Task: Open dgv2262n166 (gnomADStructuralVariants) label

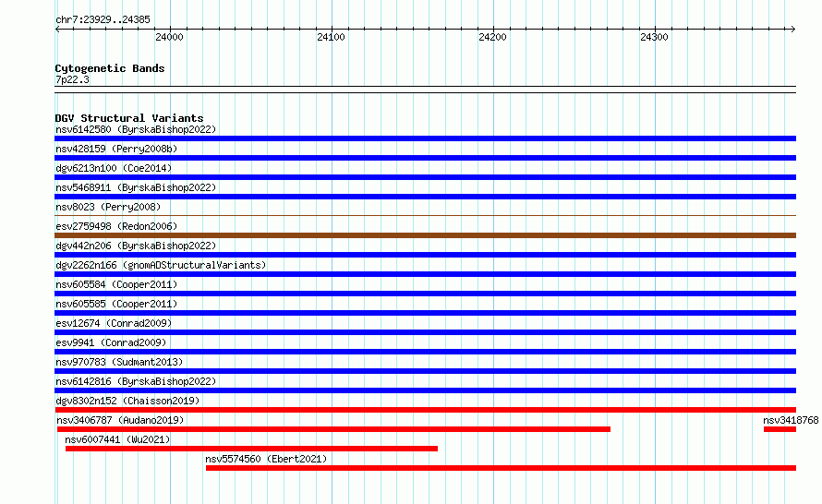Action: tap(161, 265)
